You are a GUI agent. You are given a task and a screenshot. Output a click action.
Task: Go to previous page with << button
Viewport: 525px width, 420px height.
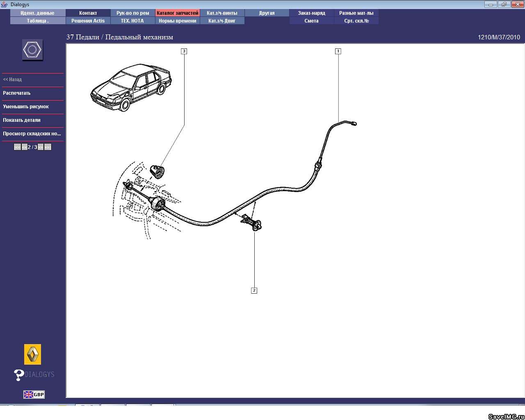(25, 147)
